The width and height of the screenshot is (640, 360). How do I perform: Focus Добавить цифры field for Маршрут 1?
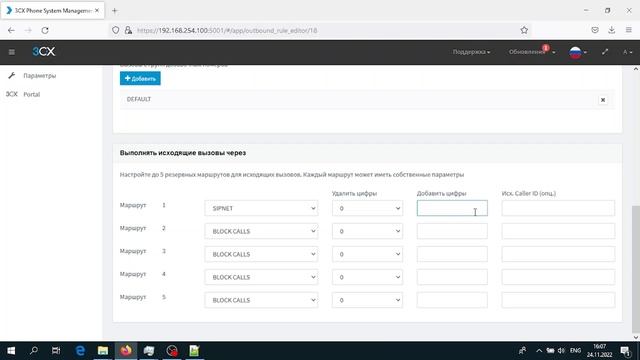[x=452, y=208]
